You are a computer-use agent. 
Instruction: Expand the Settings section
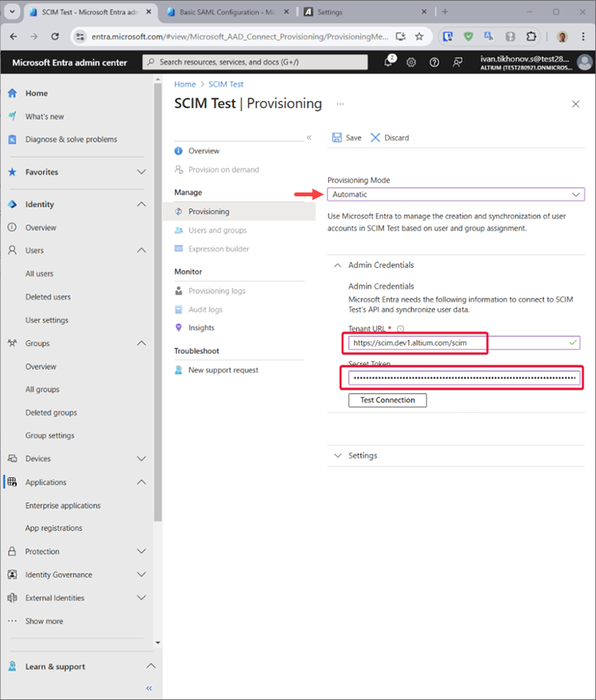[338, 456]
